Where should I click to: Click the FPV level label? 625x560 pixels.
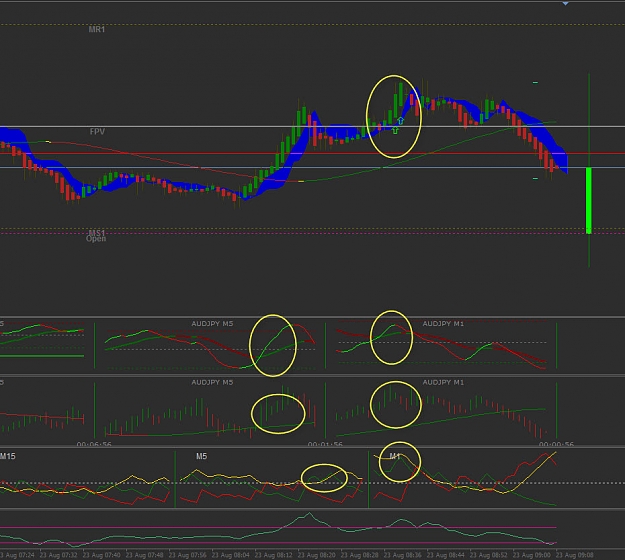[x=97, y=131]
